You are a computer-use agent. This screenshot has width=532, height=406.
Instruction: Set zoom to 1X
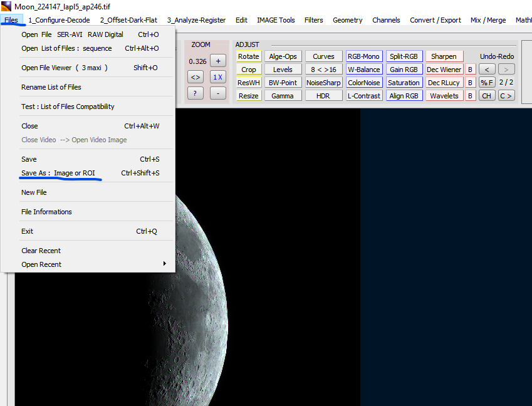click(218, 77)
